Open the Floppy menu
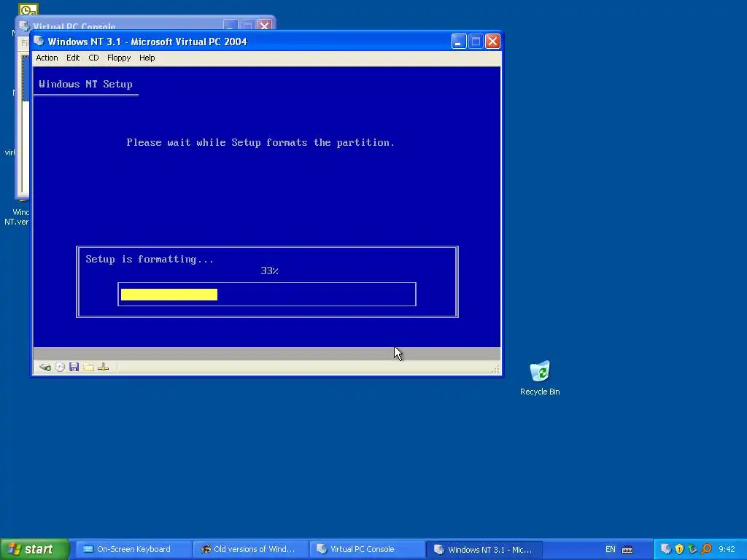The height and width of the screenshot is (560, 747). (119, 58)
